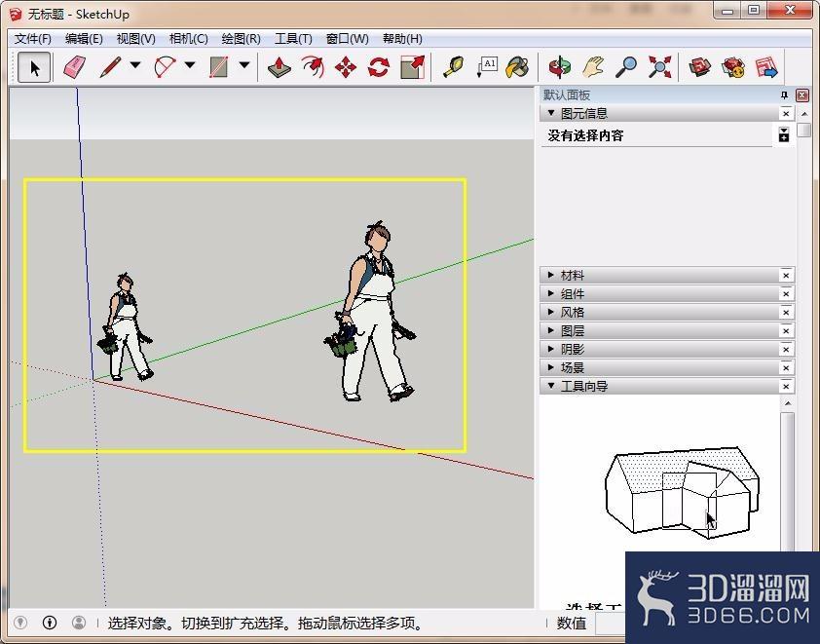The image size is (820, 644).
Task: Open the 相机(C) menu
Action: (188, 39)
